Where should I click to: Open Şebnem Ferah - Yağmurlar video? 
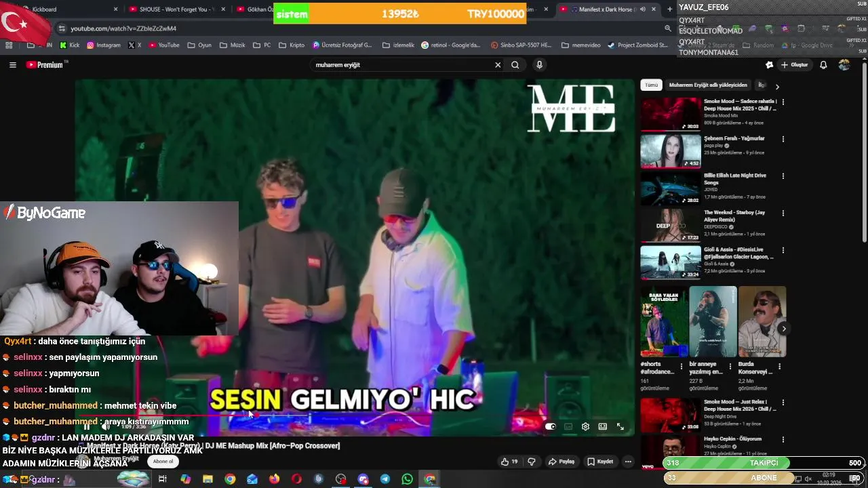tap(671, 151)
